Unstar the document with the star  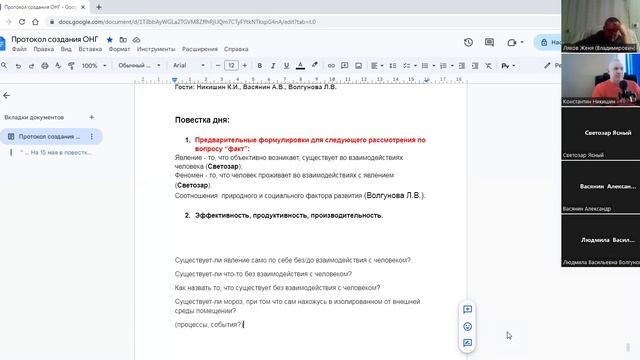pos(109,40)
